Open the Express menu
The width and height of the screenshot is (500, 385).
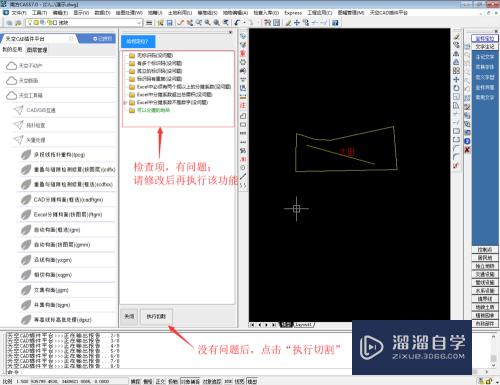pyautogui.click(x=293, y=13)
